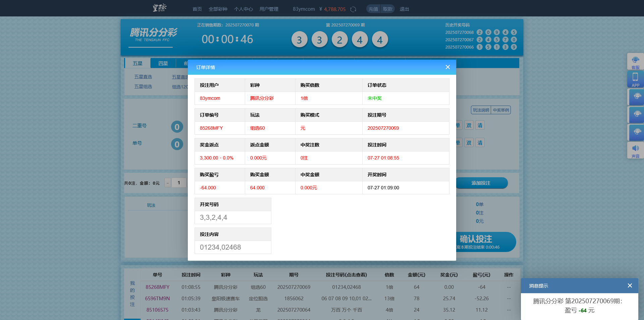Decrease the bet multiplier with minus button
644x320 pixels.
[168, 183]
